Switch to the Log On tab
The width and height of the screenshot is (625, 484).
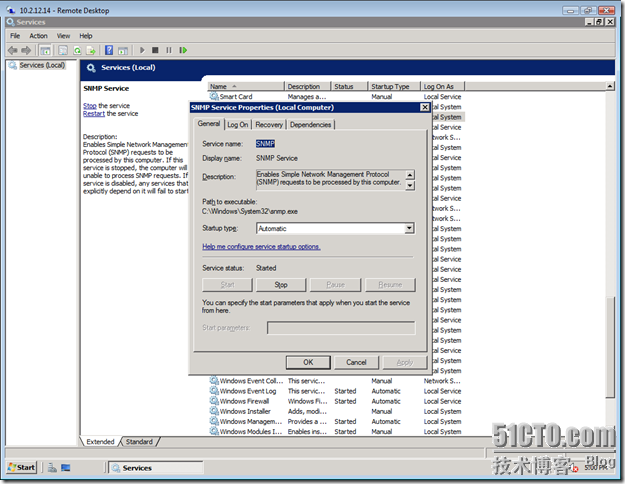238,125
